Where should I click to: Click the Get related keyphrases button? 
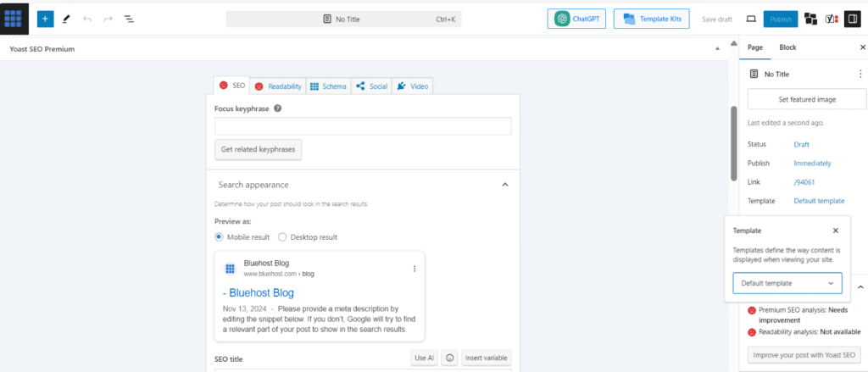pyautogui.click(x=258, y=149)
